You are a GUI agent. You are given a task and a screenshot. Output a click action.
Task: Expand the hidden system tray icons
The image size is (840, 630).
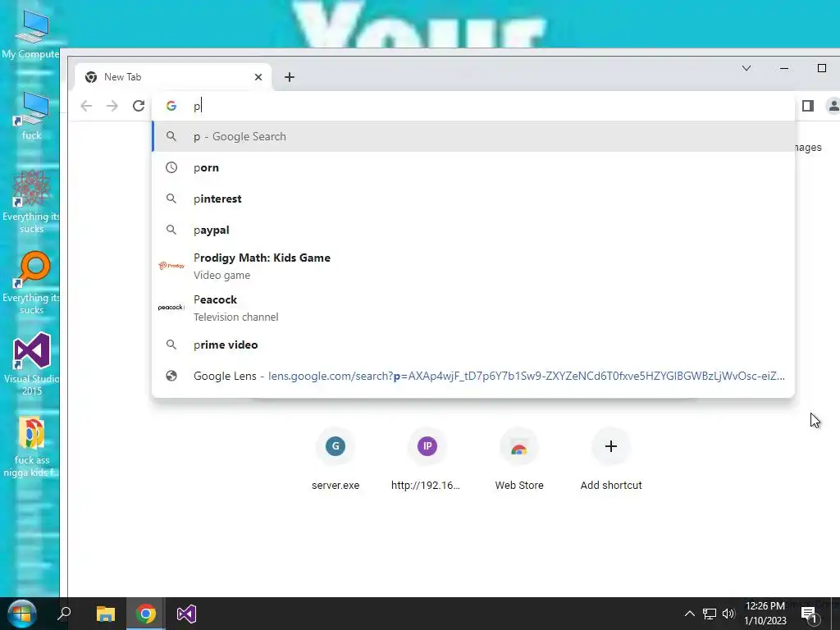tap(689, 614)
